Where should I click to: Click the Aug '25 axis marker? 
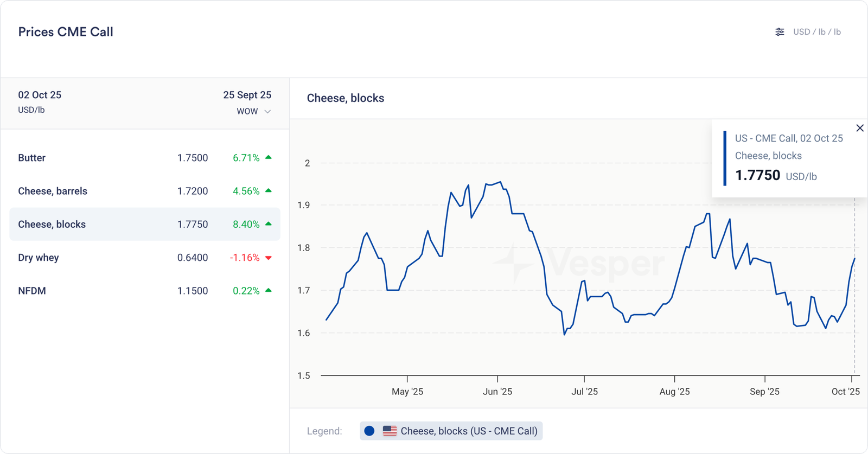(674, 392)
